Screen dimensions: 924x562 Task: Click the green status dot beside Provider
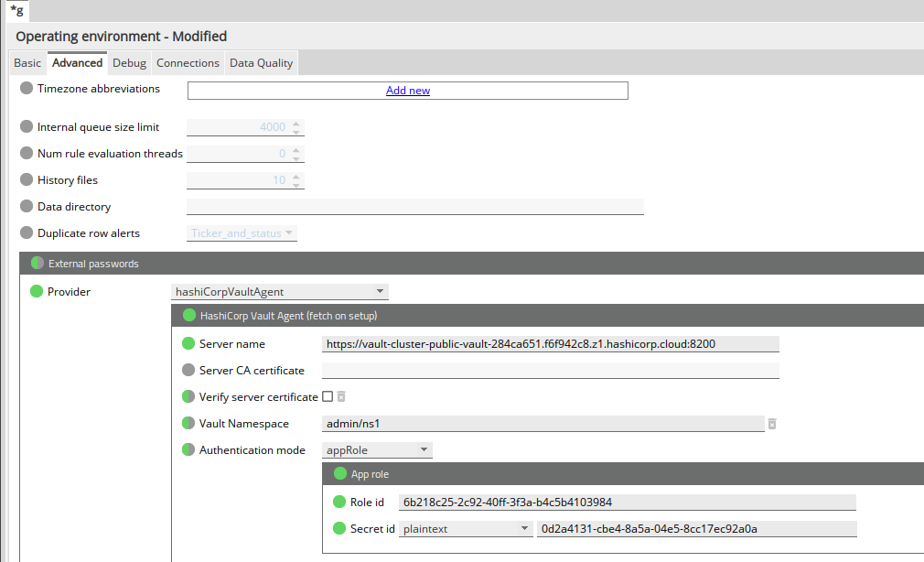[x=37, y=292]
